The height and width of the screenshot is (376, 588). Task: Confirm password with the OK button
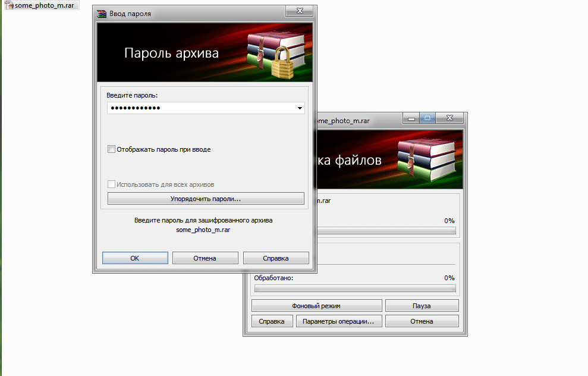pos(135,258)
